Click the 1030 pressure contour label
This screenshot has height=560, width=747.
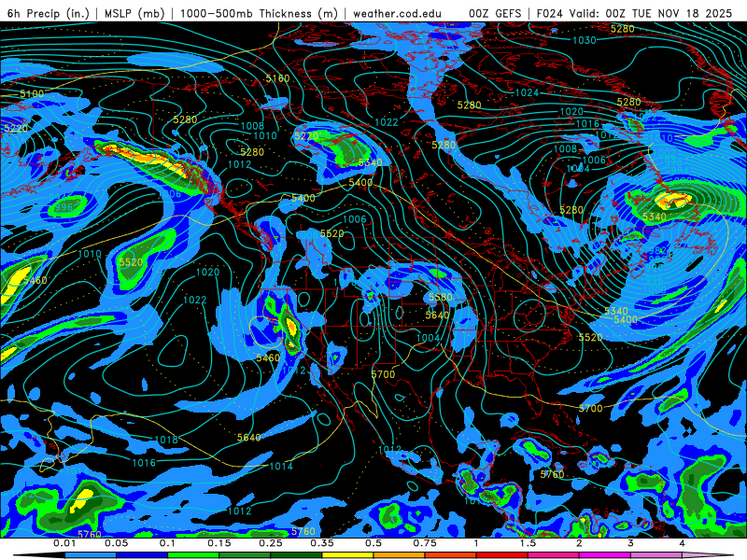pos(585,40)
